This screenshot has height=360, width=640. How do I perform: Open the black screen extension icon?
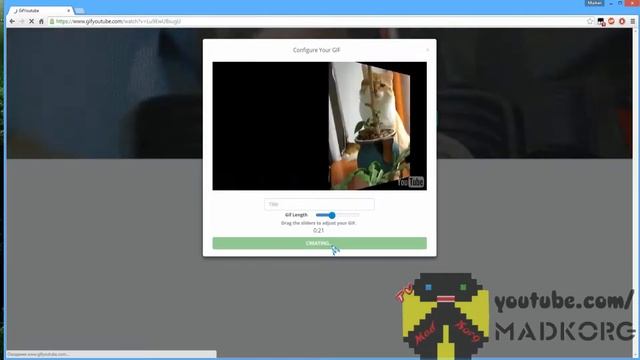[x=601, y=22]
